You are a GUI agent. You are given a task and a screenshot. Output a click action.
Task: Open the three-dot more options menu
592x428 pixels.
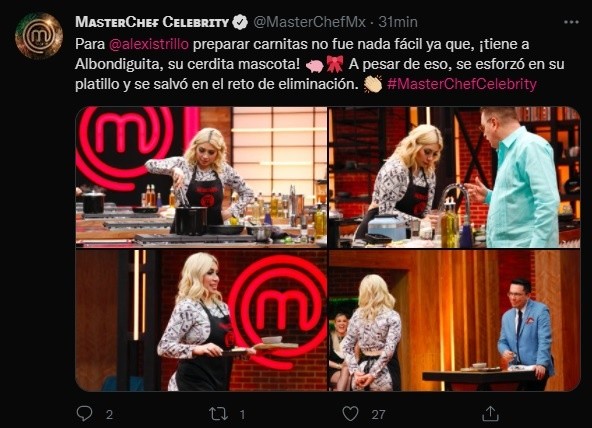tap(571, 22)
